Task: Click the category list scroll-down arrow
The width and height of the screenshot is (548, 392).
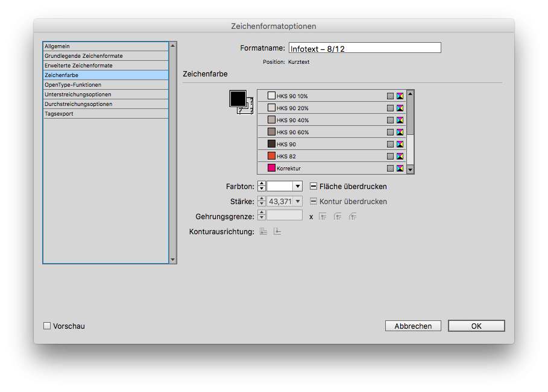Action: coord(172,260)
